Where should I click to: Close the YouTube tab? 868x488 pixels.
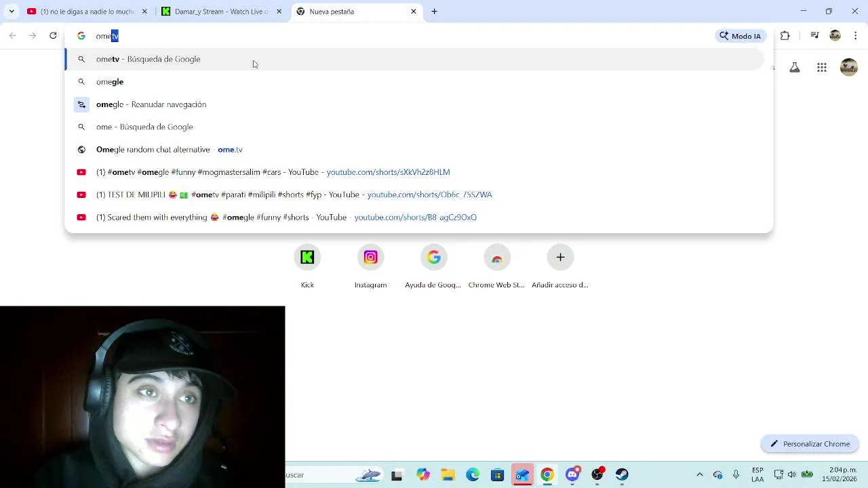click(x=144, y=12)
